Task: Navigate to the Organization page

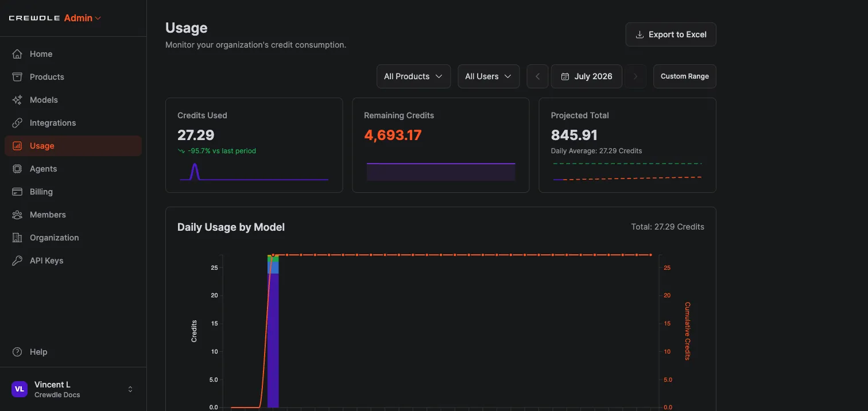Action: (x=73, y=238)
